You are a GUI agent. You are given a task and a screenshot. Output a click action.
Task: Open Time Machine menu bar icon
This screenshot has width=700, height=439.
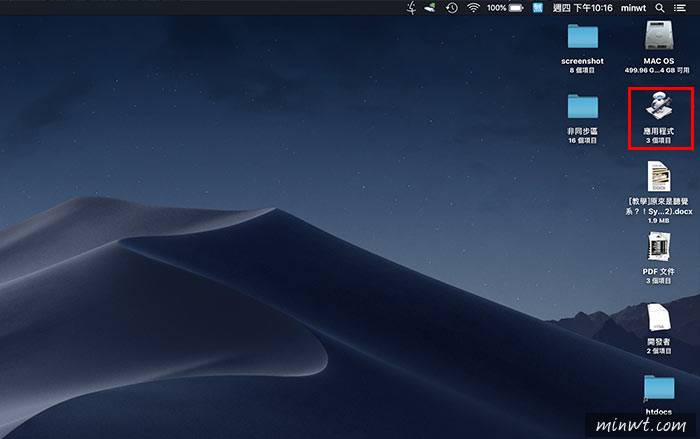(x=452, y=8)
